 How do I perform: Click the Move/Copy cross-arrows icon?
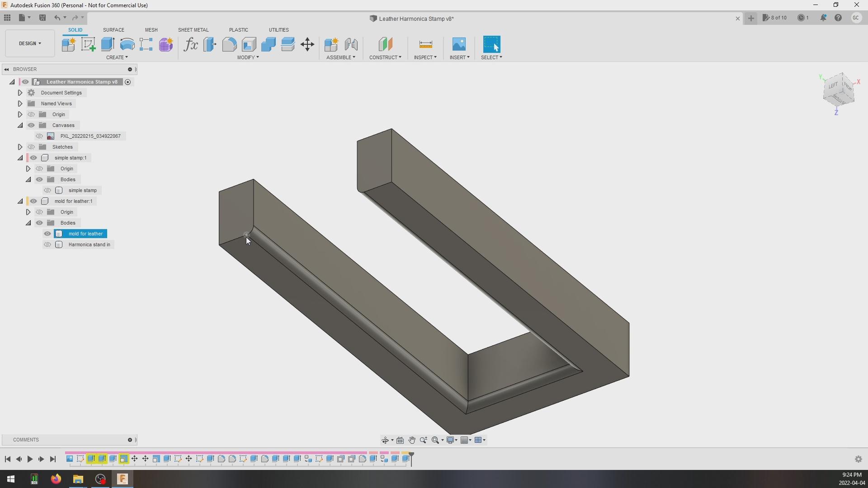click(307, 44)
